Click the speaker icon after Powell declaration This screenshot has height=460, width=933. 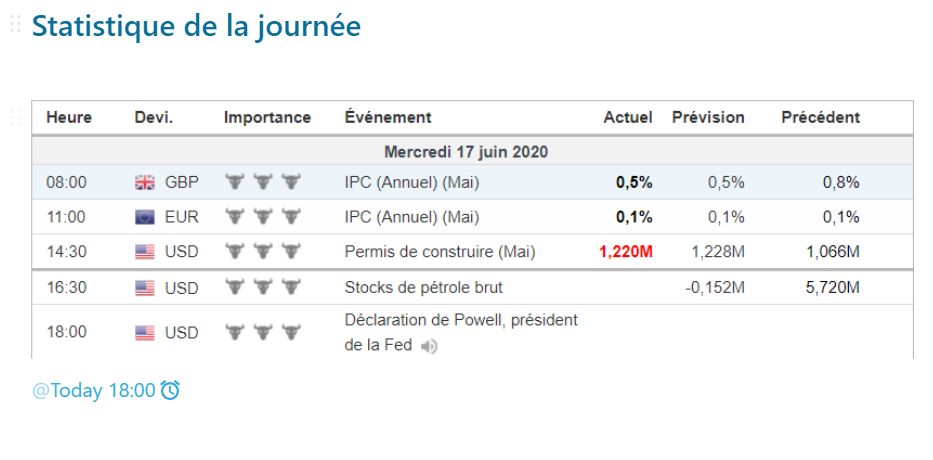[x=429, y=346]
